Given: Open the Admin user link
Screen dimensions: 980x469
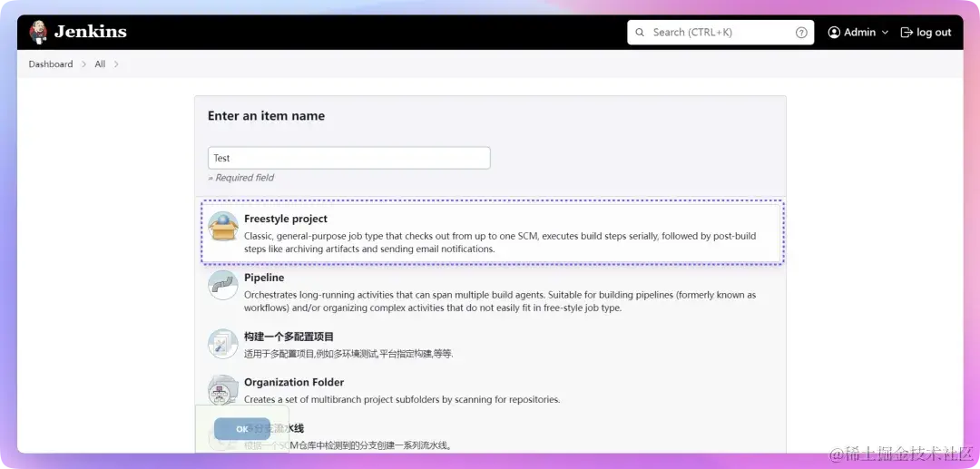Looking at the screenshot, I should [x=859, y=33].
